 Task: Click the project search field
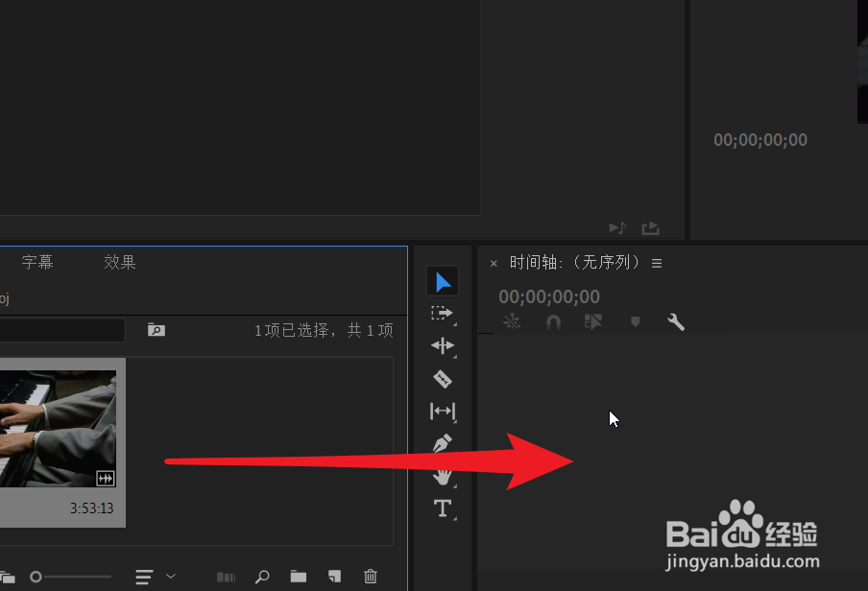coord(62,330)
